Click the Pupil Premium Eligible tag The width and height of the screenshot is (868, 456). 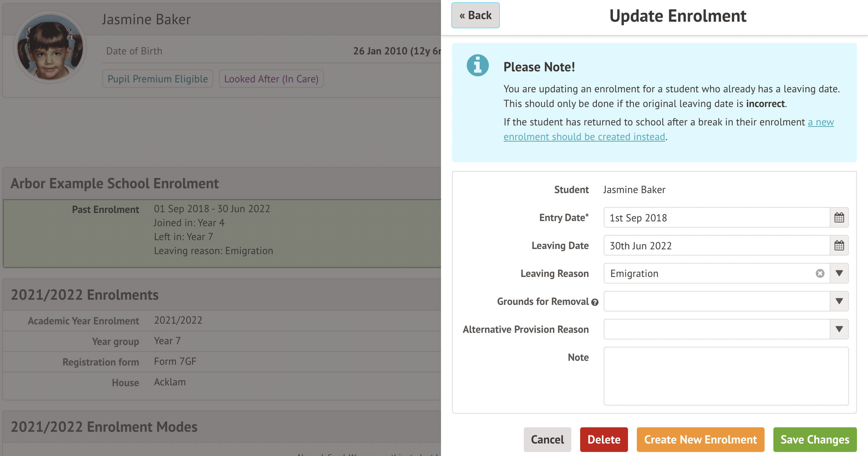point(158,79)
